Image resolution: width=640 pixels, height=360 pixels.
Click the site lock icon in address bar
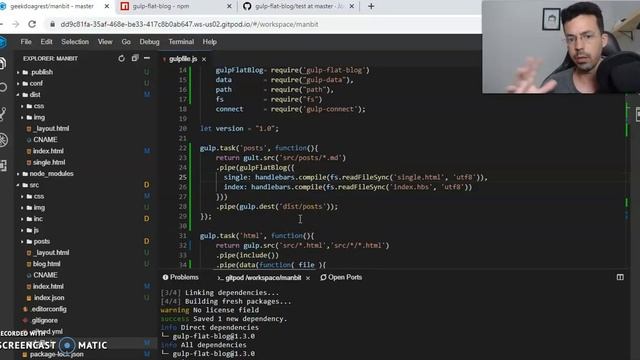click(52, 24)
